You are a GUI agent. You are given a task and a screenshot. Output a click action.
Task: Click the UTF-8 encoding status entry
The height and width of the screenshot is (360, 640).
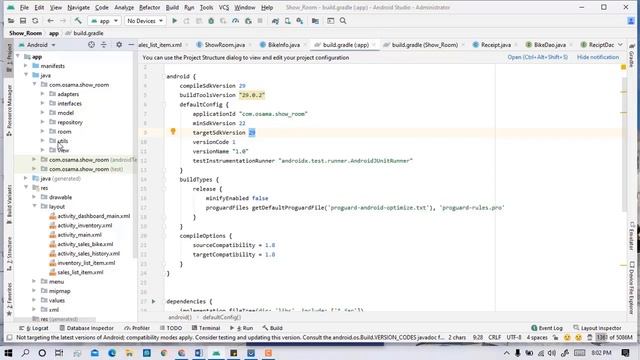click(514, 338)
